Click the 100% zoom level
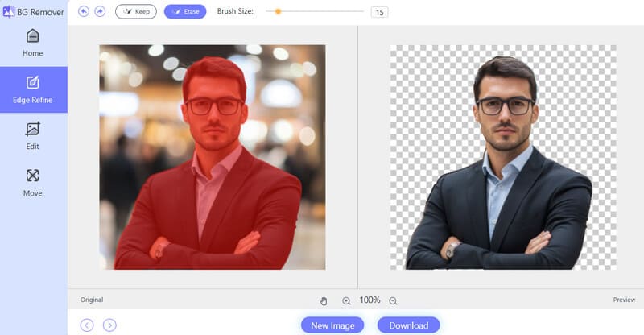Screen dimensions: 644x335 pos(369,300)
